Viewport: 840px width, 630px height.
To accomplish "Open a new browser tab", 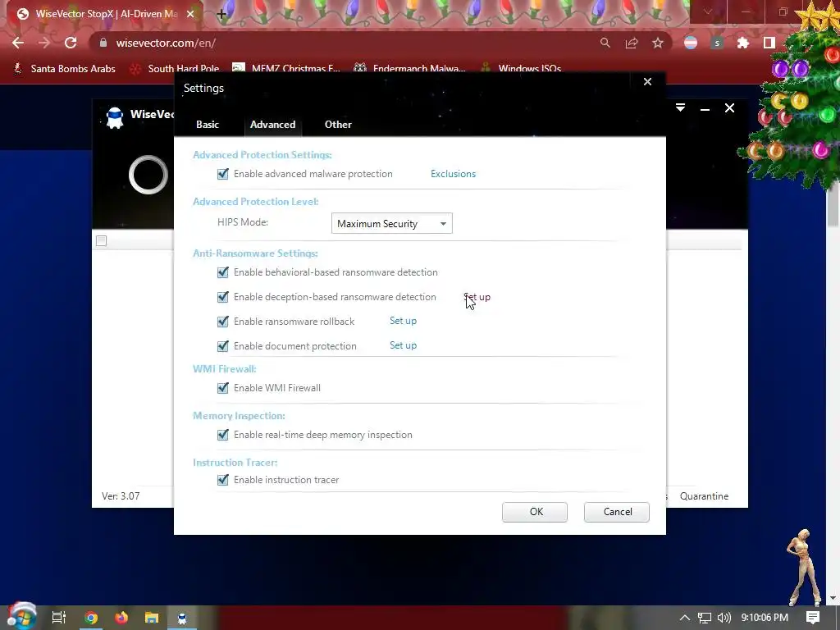I will [x=221, y=15].
